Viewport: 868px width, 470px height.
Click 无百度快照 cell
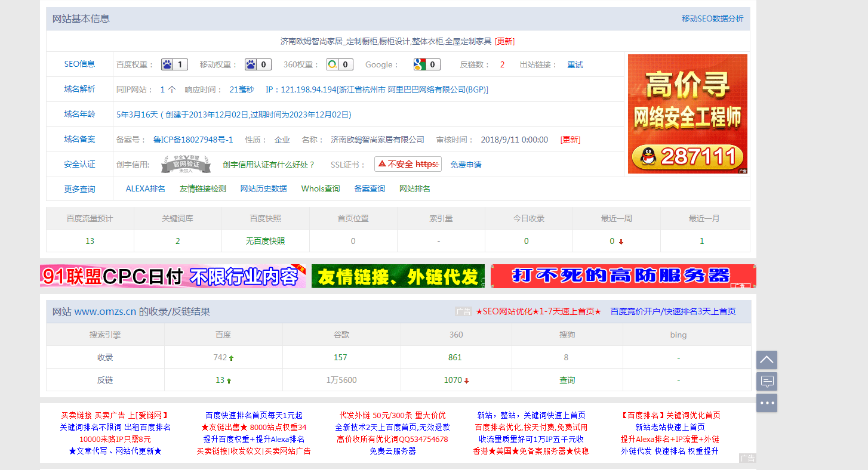click(265, 241)
